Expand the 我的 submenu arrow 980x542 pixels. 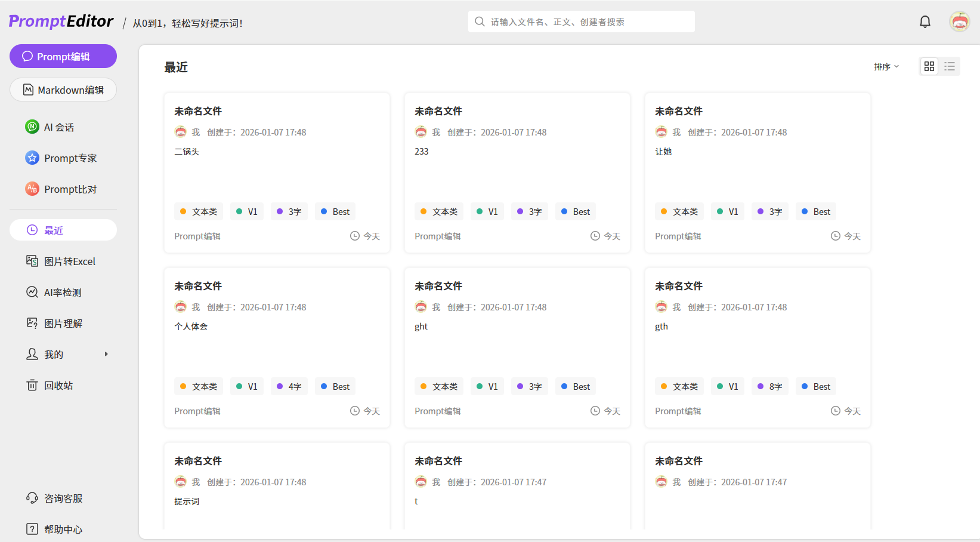pyautogui.click(x=106, y=355)
